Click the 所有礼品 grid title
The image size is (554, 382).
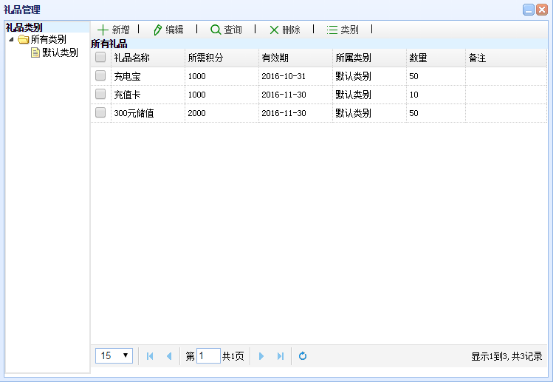(109, 43)
